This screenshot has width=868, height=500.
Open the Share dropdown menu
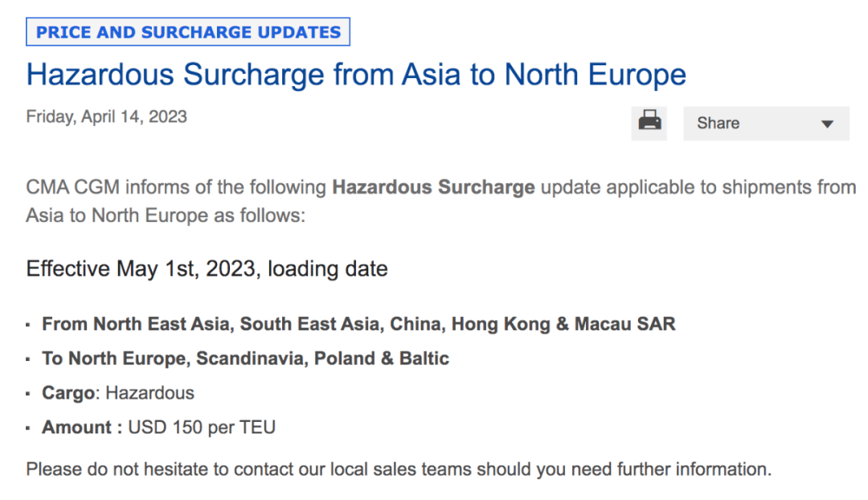click(x=765, y=124)
